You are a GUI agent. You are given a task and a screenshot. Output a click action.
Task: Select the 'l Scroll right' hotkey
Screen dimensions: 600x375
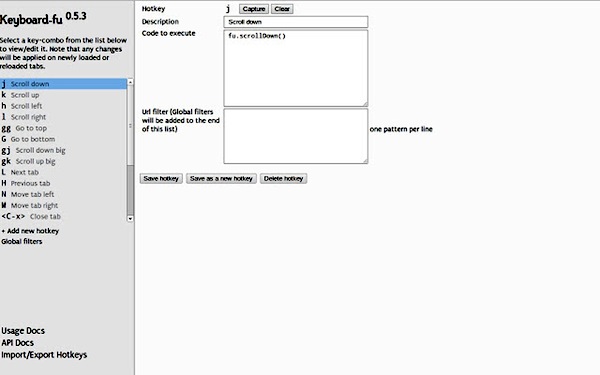click(64, 117)
